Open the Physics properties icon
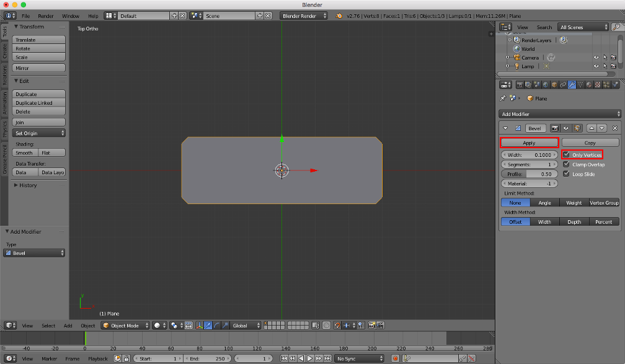The image size is (625, 364). click(x=615, y=84)
